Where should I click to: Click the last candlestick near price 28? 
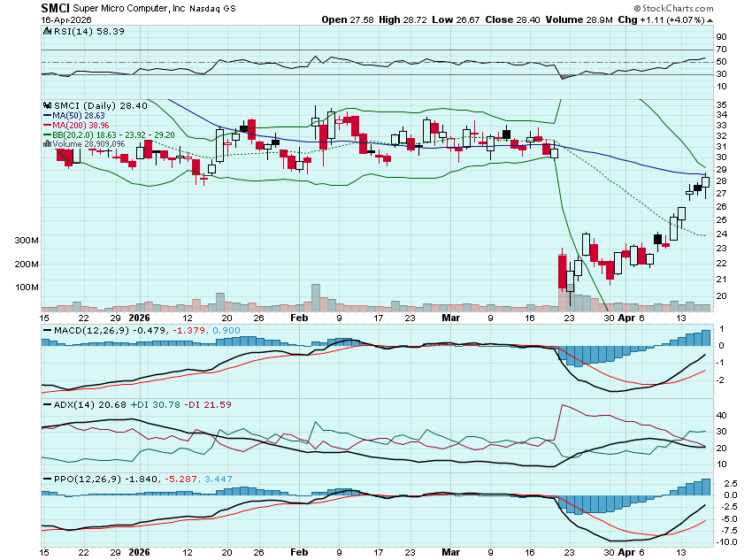pos(706,181)
